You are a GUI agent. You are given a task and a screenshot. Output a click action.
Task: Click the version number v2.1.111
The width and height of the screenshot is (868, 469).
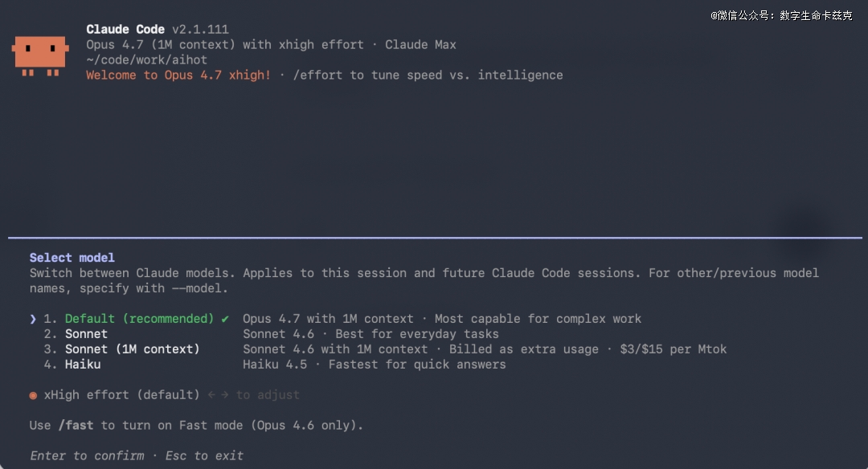[x=200, y=30]
